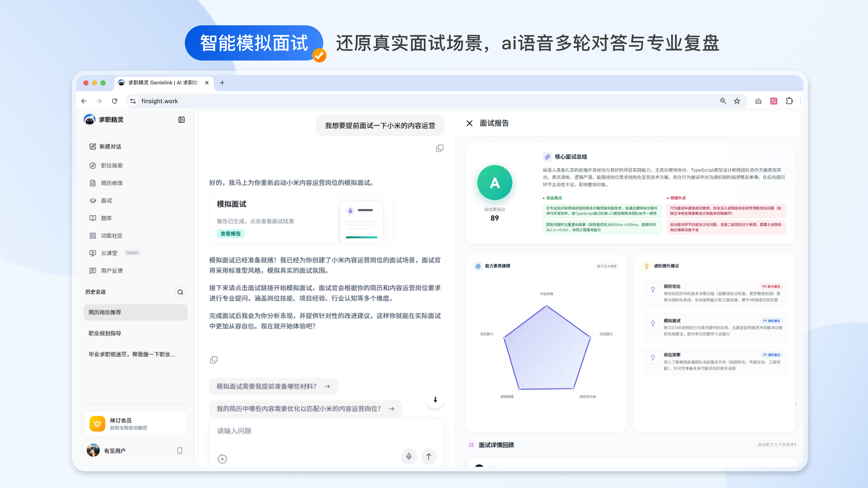Click the crown membership icon
Screen dimensions: 868x488
97,424
